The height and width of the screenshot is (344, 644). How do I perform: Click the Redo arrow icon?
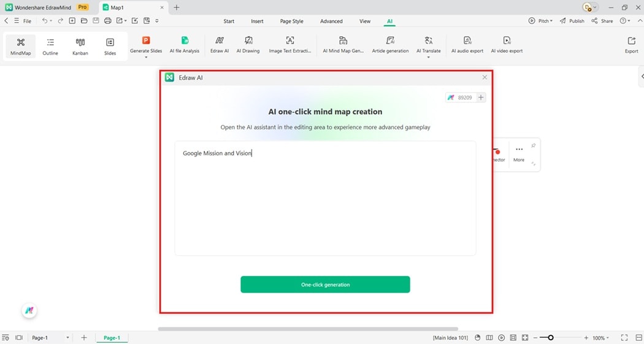pyautogui.click(x=60, y=20)
